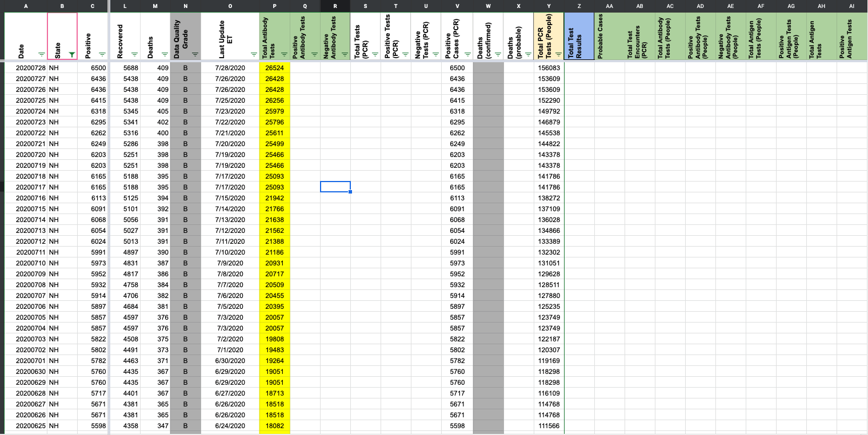Select yellow cell 18082
The image size is (868, 435).
click(275, 425)
